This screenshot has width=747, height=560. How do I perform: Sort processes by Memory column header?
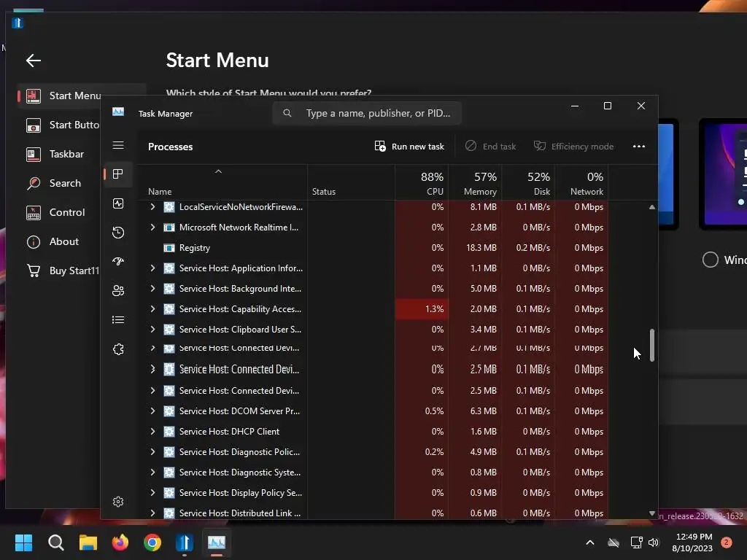pyautogui.click(x=476, y=183)
